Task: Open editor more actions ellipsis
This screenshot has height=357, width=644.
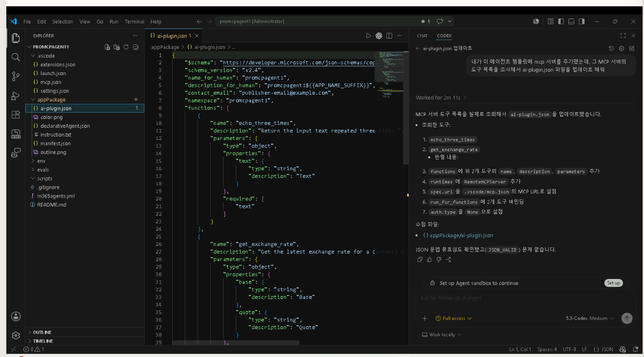Action: click(399, 36)
